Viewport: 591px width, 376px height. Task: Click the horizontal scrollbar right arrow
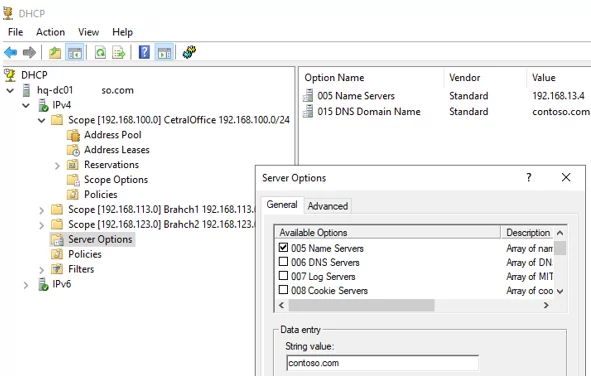coord(546,305)
